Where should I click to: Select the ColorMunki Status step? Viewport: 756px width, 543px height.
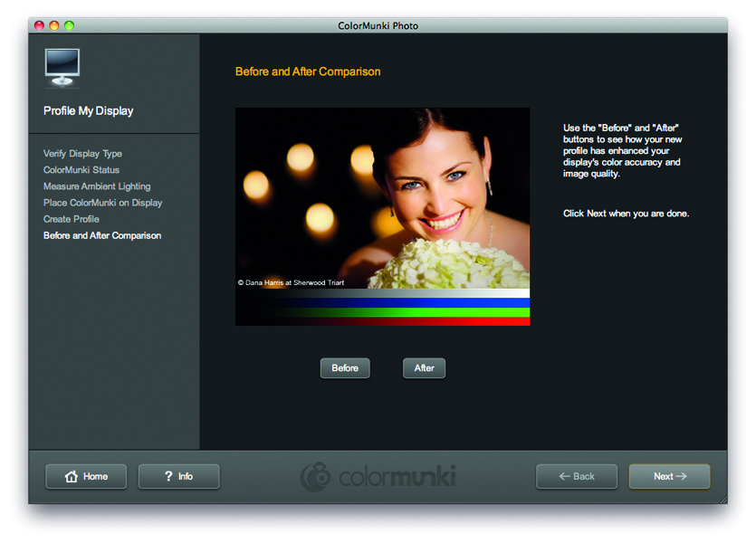(81, 170)
